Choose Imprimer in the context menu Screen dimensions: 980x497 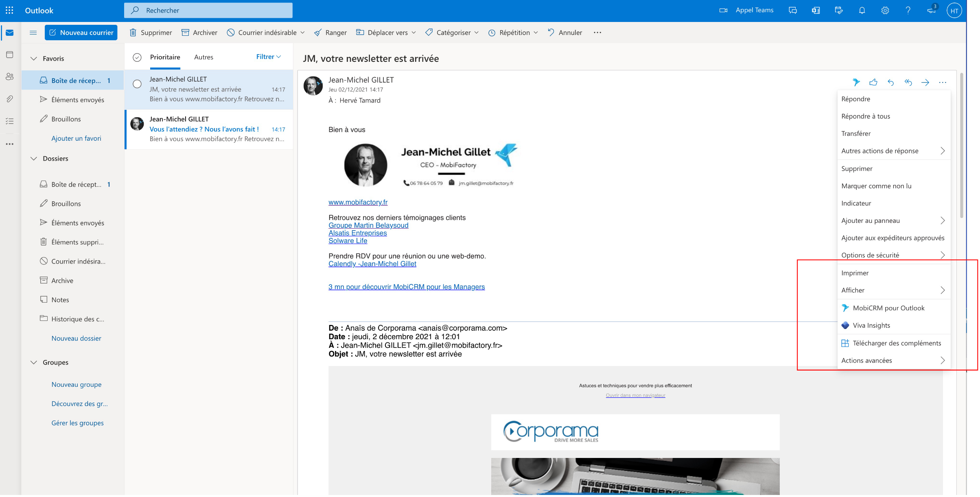click(x=855, y=273)
